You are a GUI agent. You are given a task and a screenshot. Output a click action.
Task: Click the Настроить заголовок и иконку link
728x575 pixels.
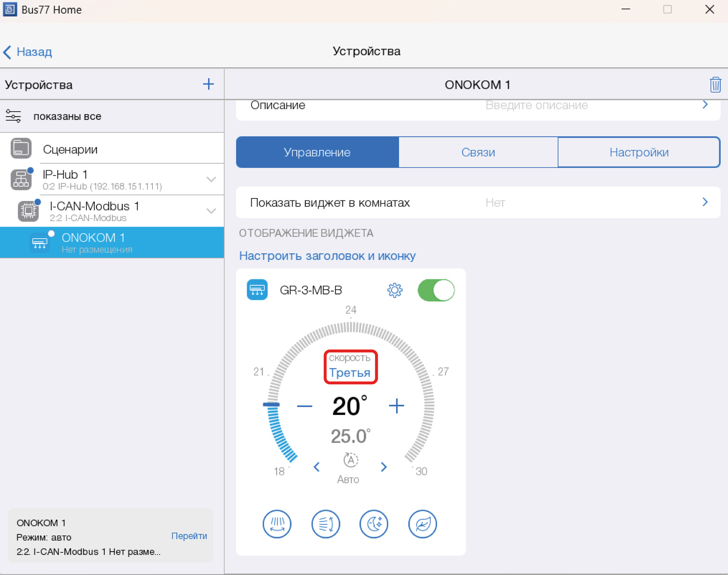coord(327,256)
